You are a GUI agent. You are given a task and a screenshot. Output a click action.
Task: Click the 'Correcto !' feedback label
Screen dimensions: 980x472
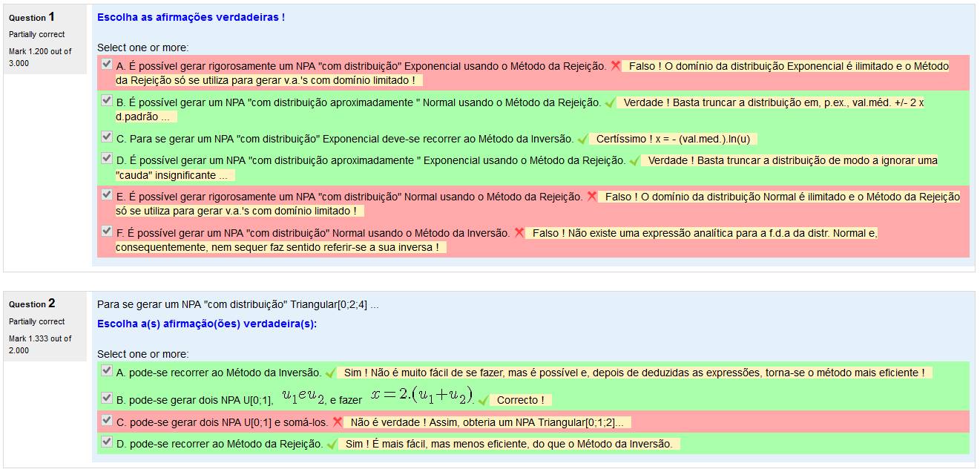click(x=520, y=400)
